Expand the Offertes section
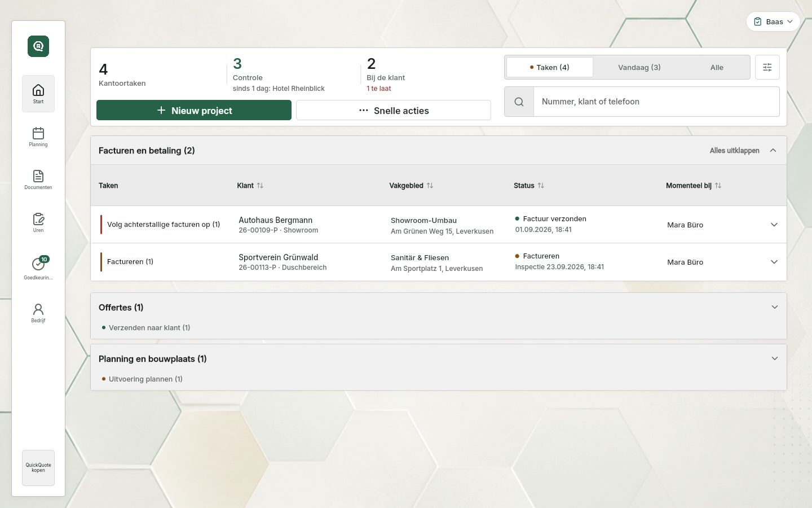The image size is (812, 508). pos(775,307)
